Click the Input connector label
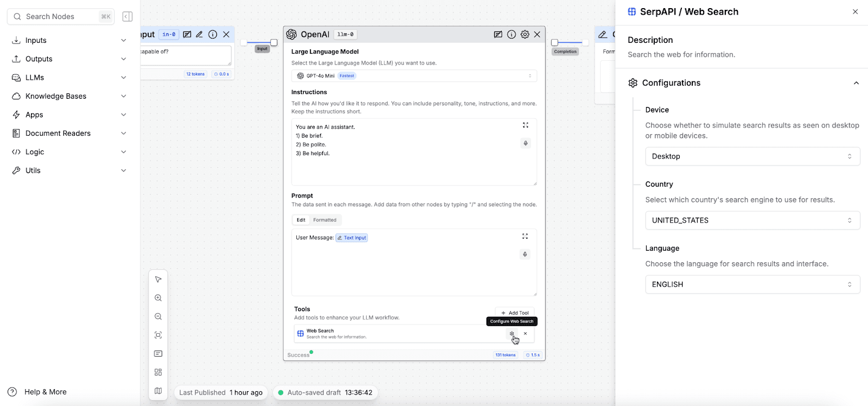 tap(263, 49)
